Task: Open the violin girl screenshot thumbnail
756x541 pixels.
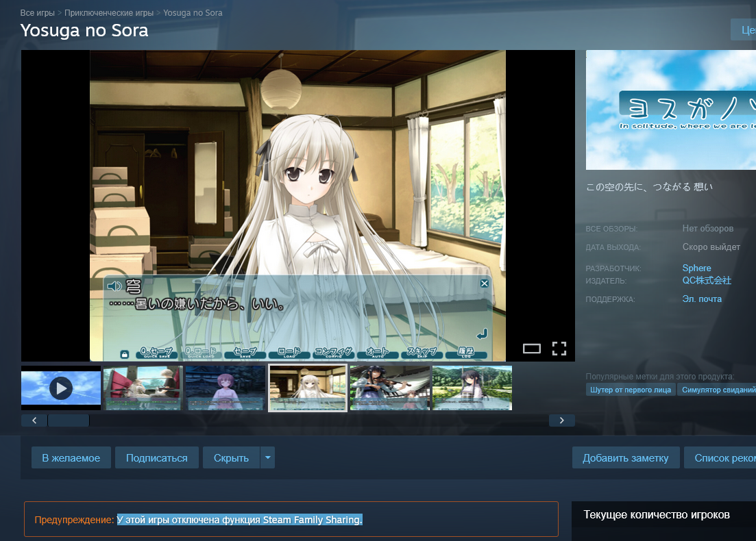Action: pos(390,388)
